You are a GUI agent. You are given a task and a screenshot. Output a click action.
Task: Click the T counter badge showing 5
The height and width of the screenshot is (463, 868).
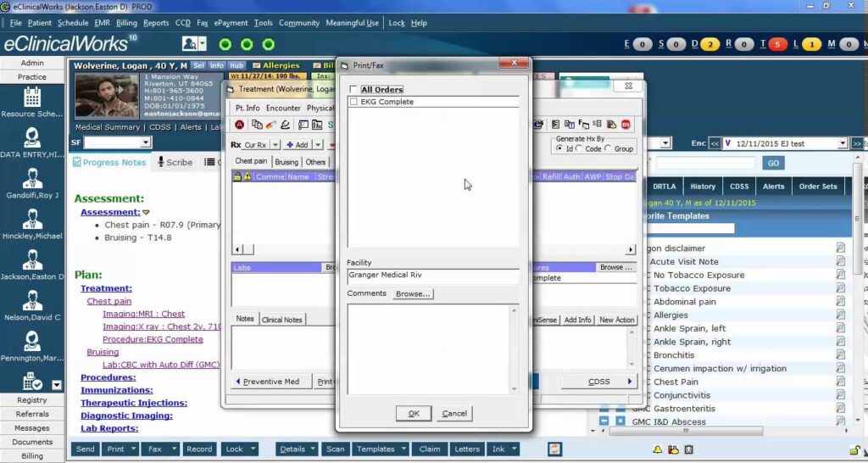coord(778,44)
